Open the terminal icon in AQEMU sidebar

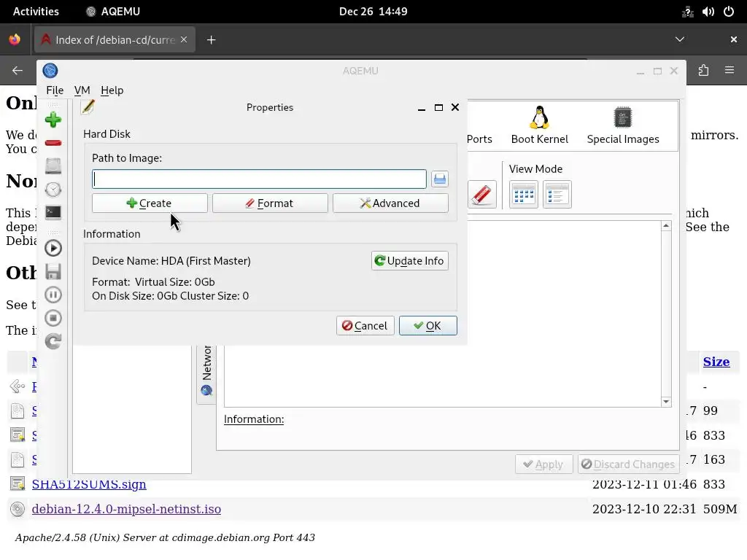pos(53,212)
